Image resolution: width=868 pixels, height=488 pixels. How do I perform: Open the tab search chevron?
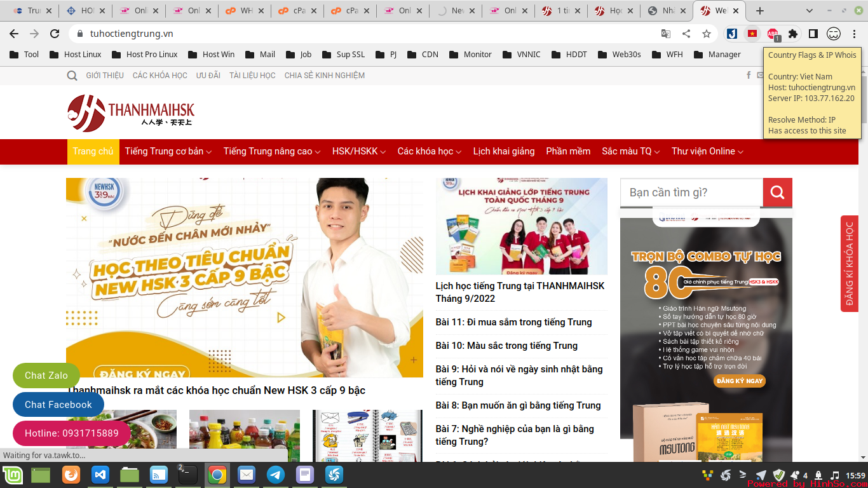(x=810, y=11)
